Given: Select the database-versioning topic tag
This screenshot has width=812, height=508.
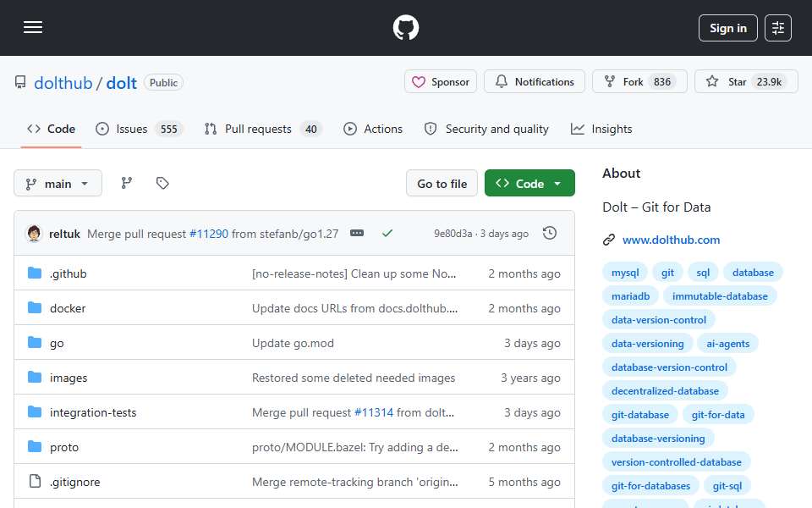Looking at the screenshot, I should click(658, 439).
